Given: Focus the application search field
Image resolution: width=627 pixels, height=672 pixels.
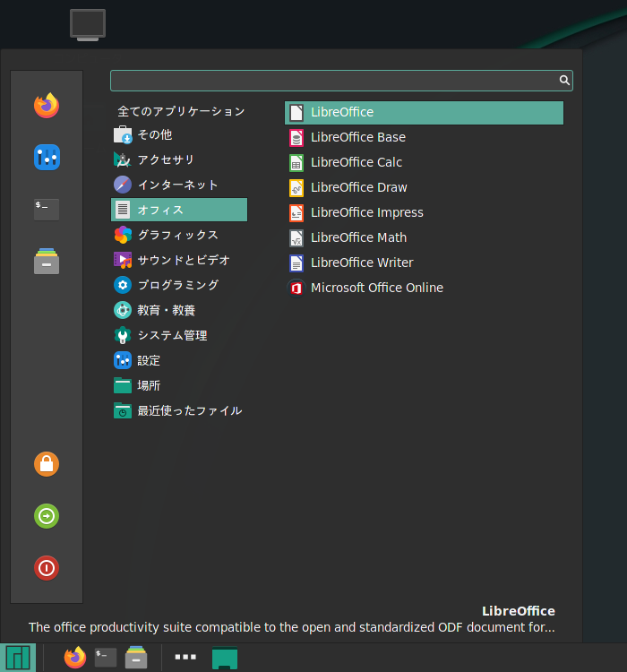Looking at the screenshot, I should (341, 81).
